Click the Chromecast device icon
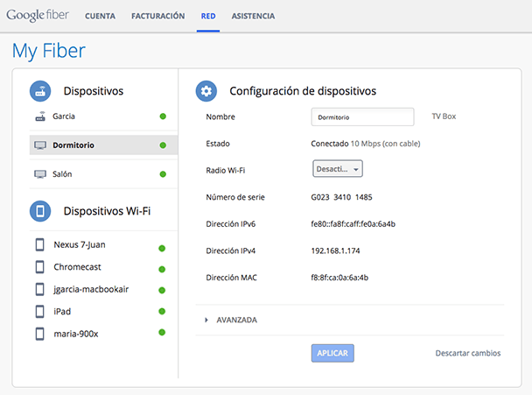532x395 pixels. coord(40,266)
